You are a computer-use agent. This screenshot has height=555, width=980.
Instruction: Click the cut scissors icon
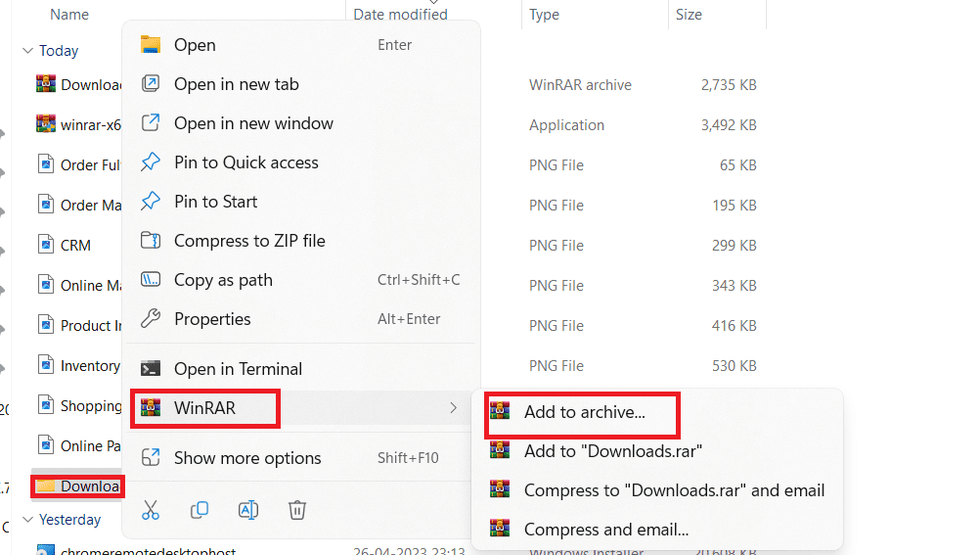pos(151,509)
